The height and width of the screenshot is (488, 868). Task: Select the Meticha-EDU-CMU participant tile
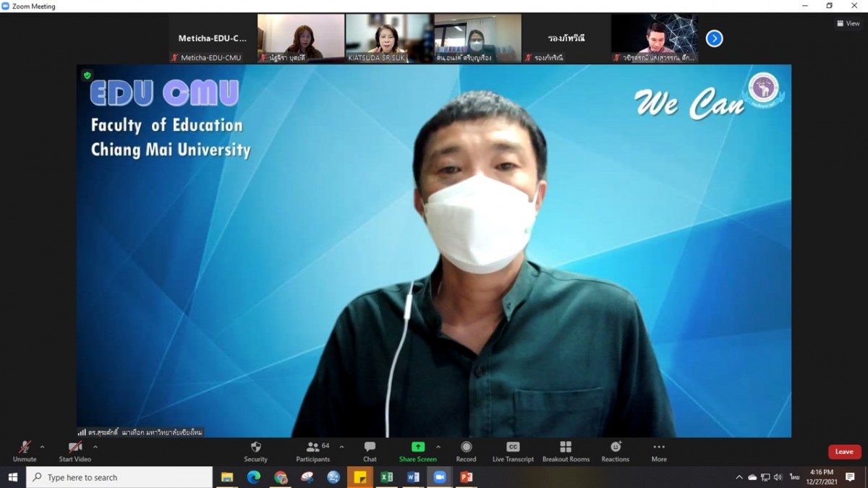click(x=213, y=38)
